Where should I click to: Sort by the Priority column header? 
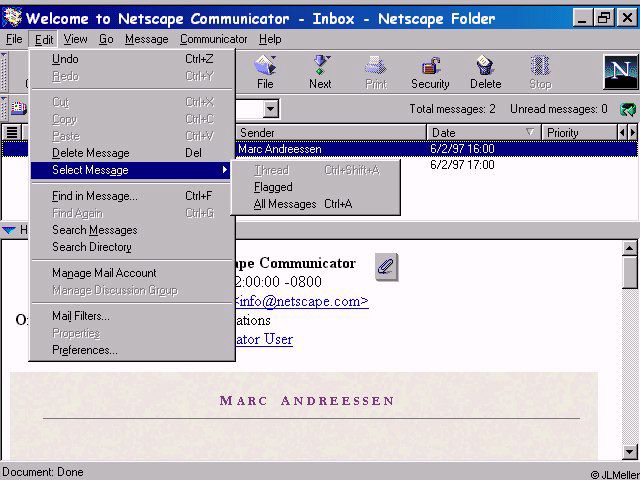580,133
